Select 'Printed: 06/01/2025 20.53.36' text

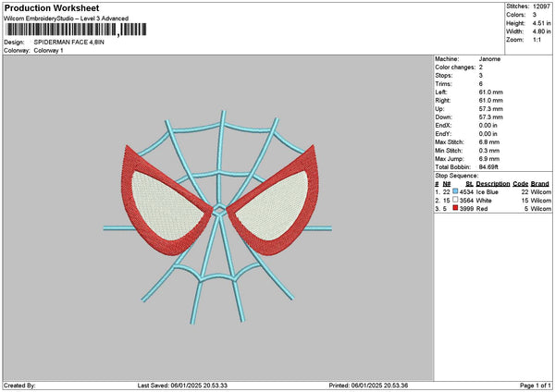368,386
